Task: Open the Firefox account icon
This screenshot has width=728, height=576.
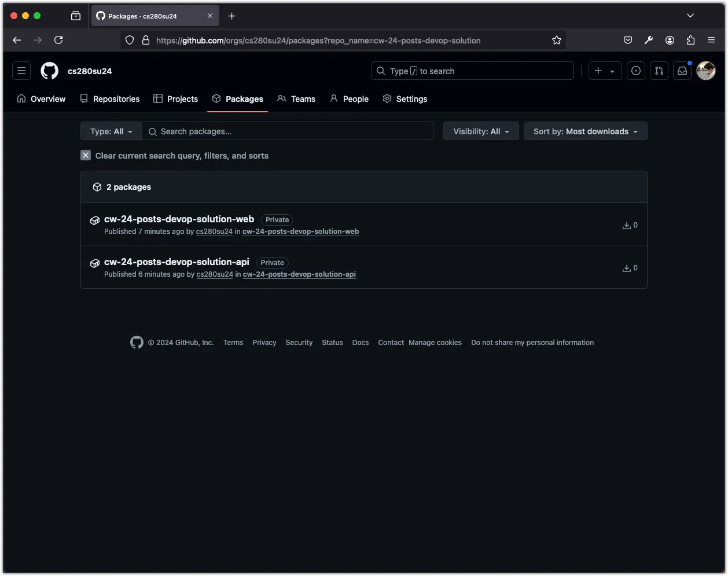Action: [670, 40]
